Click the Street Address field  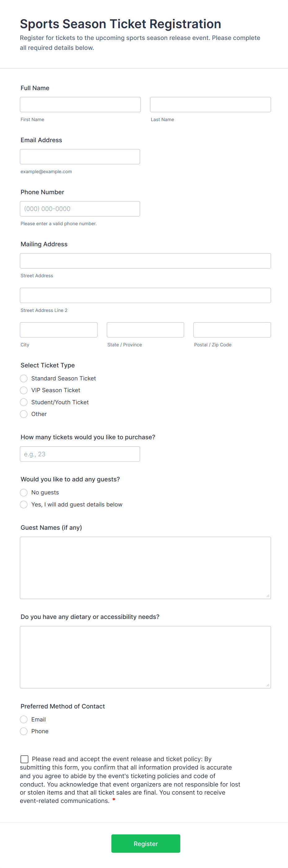pyautogui.click(x=145, y=261)
